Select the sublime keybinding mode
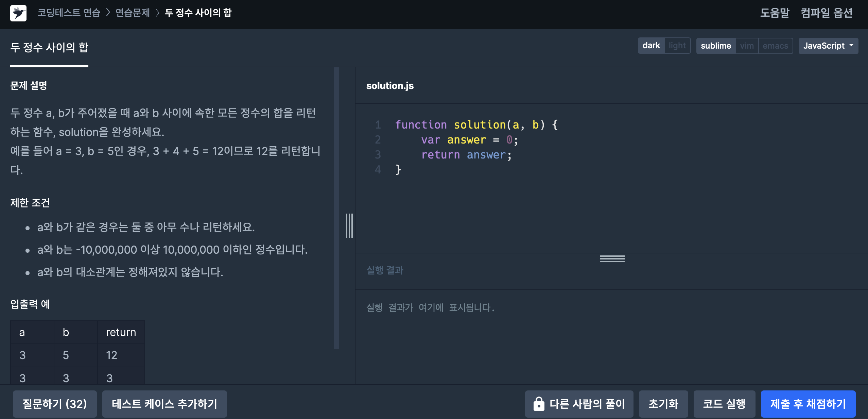Viewport: 868px width, 419px height. point(716,46)
